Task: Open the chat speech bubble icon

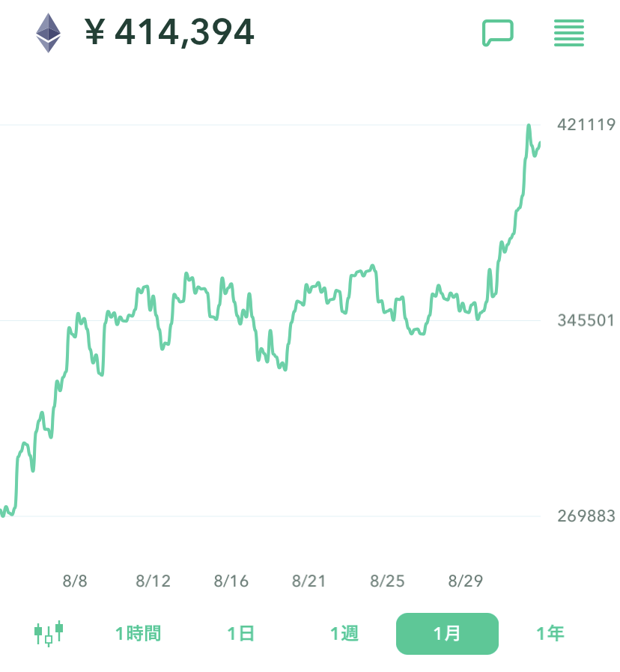Action: pos(497,33)
